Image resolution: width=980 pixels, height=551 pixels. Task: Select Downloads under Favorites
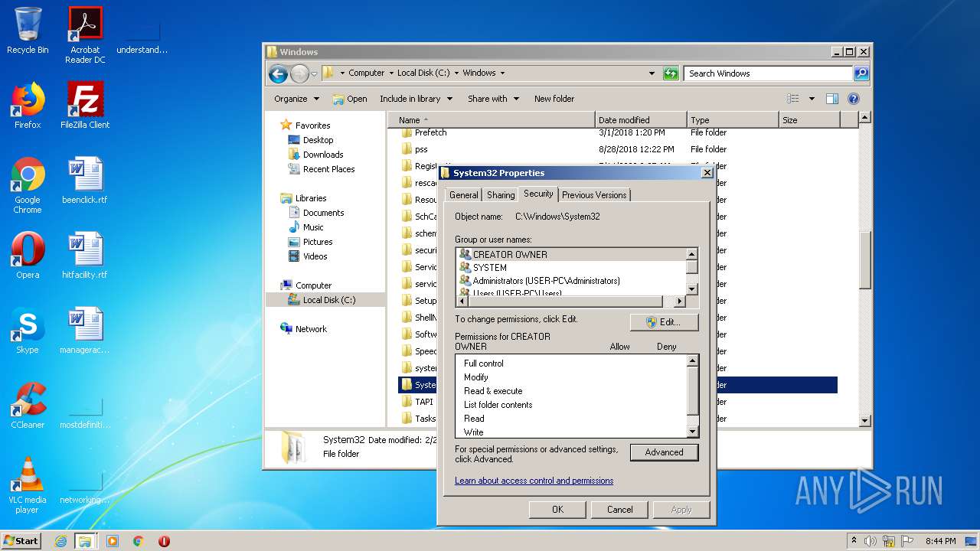tap(323, 155)
